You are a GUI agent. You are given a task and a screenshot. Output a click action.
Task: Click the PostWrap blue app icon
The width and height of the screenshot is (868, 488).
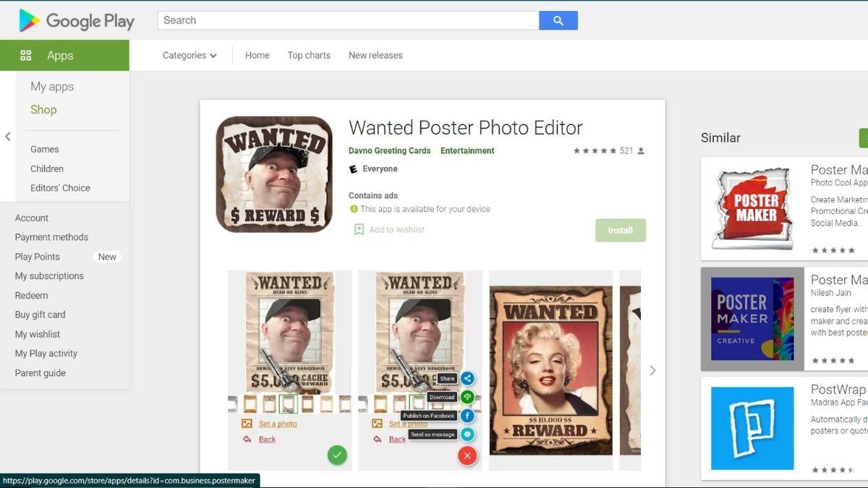752,428
